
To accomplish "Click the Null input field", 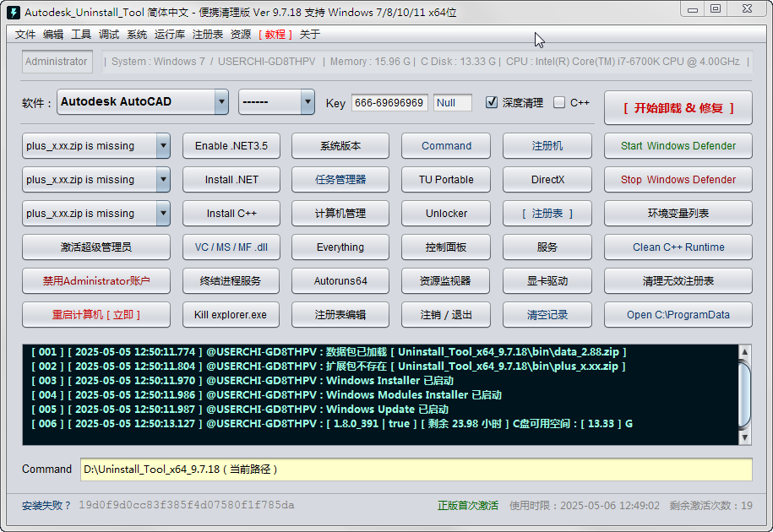I will [x=453, y=102].
